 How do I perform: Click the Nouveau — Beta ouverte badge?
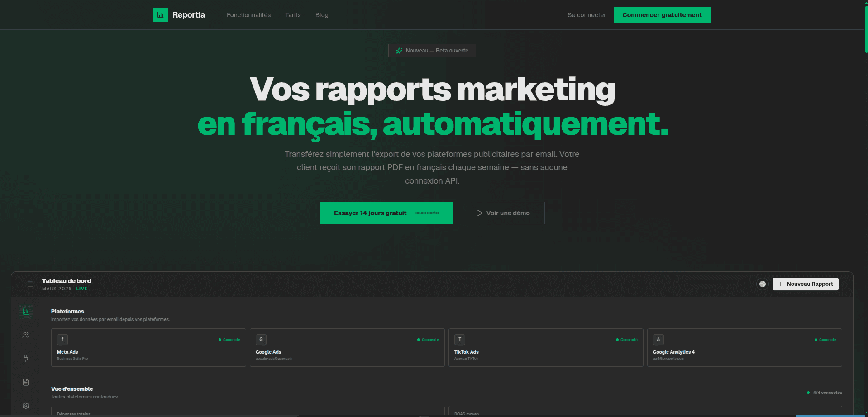432,51
